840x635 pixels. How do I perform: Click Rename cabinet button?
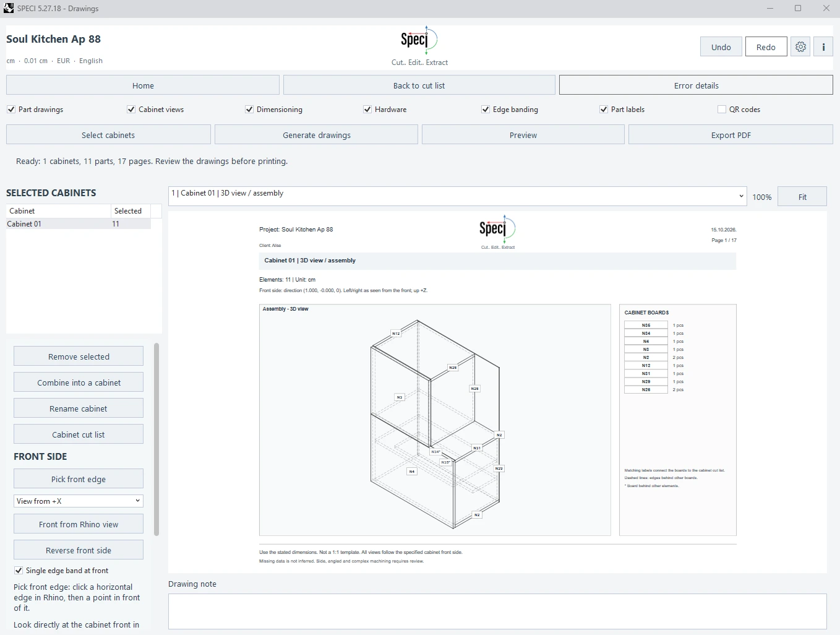[79, 408]
